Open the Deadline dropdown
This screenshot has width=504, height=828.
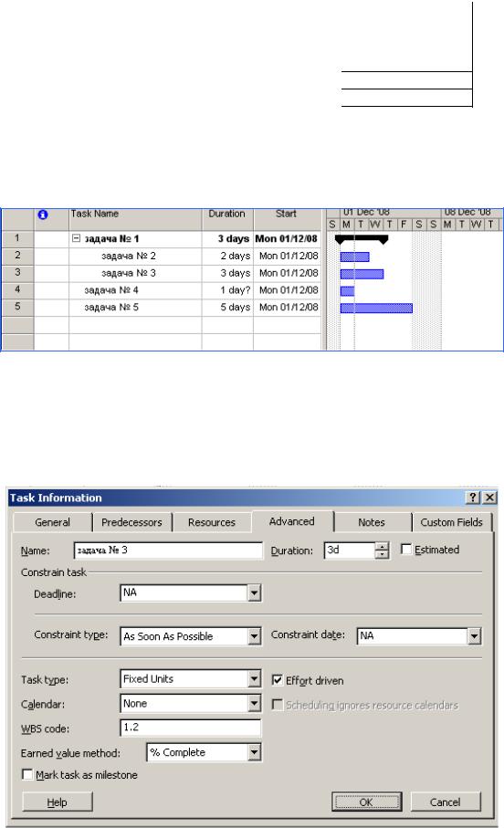[x=254, y=593]
